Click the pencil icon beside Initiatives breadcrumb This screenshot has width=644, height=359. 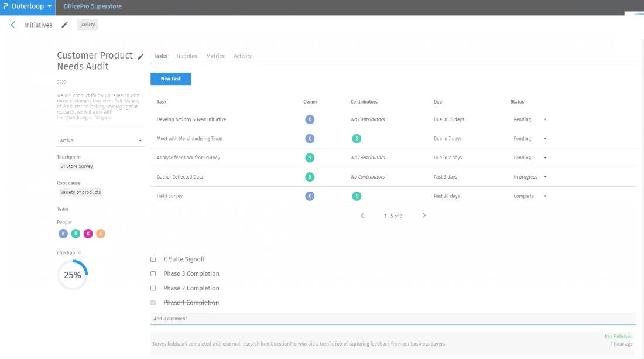pyautogui.click(x=65, y=25)
